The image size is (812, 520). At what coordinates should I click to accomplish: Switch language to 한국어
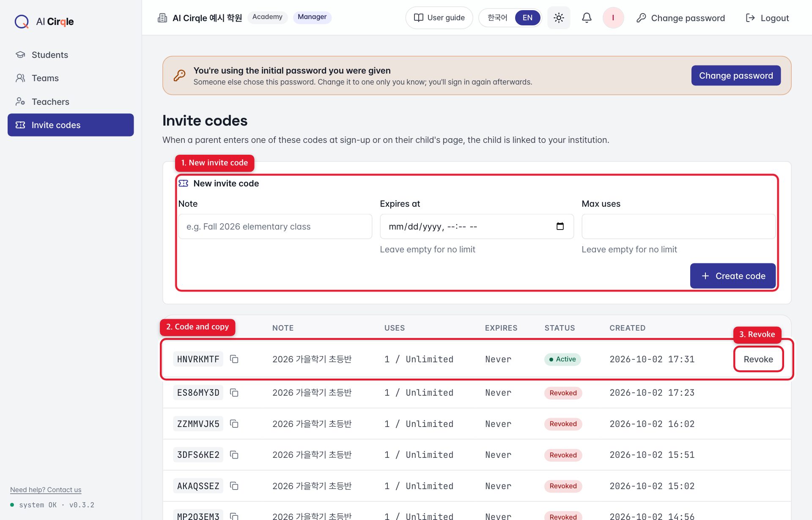[497, 18]
